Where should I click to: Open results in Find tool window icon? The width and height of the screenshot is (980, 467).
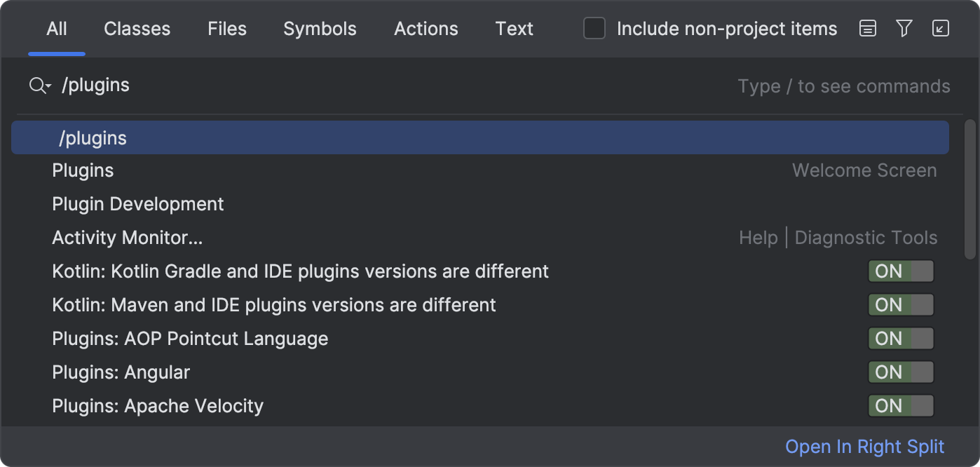tap(941, 29)
